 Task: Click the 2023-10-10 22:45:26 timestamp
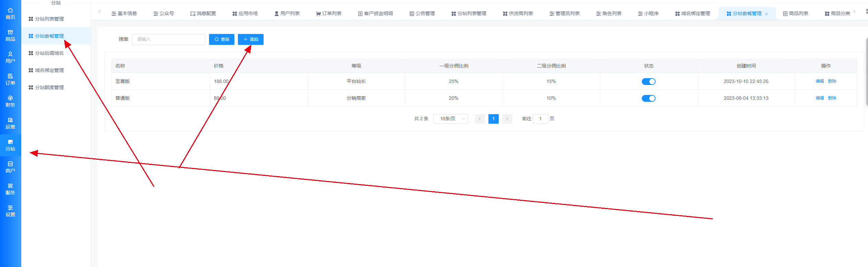click(x=746, y=81)
